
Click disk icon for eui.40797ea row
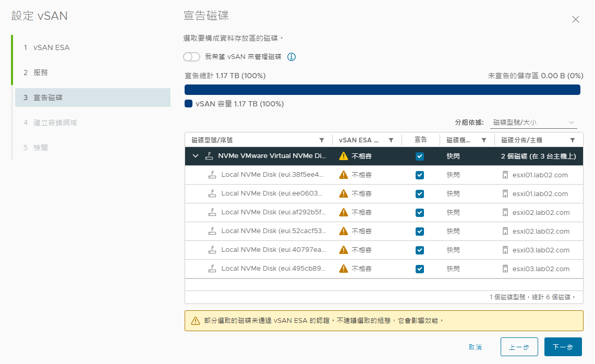click(x=212, y=250)
